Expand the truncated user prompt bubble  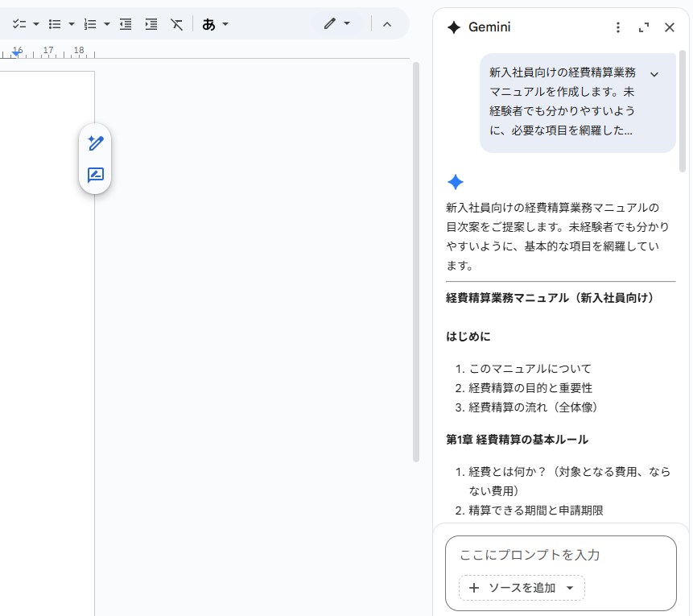pyautogui.click(x=654, y=74)
